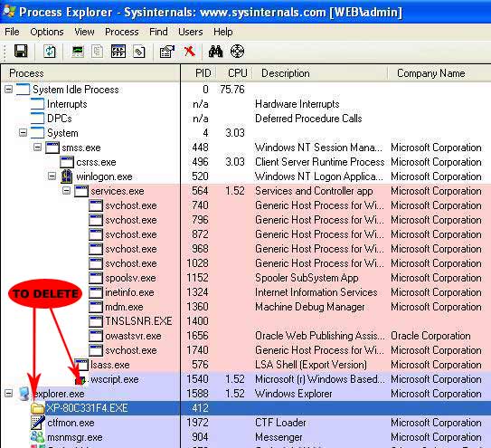
Task: Open the File menu
Action: click(12, 32)
